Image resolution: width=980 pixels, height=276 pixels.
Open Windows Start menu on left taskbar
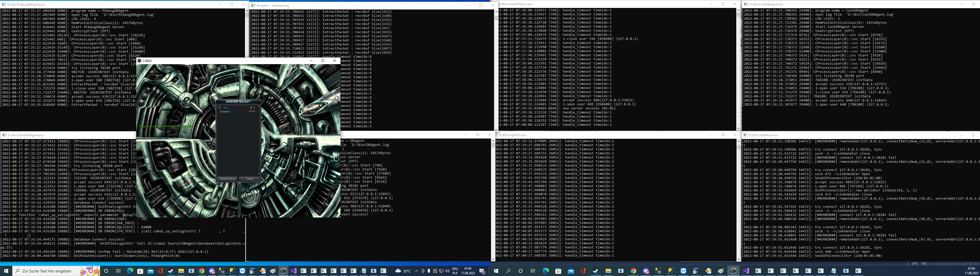pyautogui.click(x=6, y=271)
